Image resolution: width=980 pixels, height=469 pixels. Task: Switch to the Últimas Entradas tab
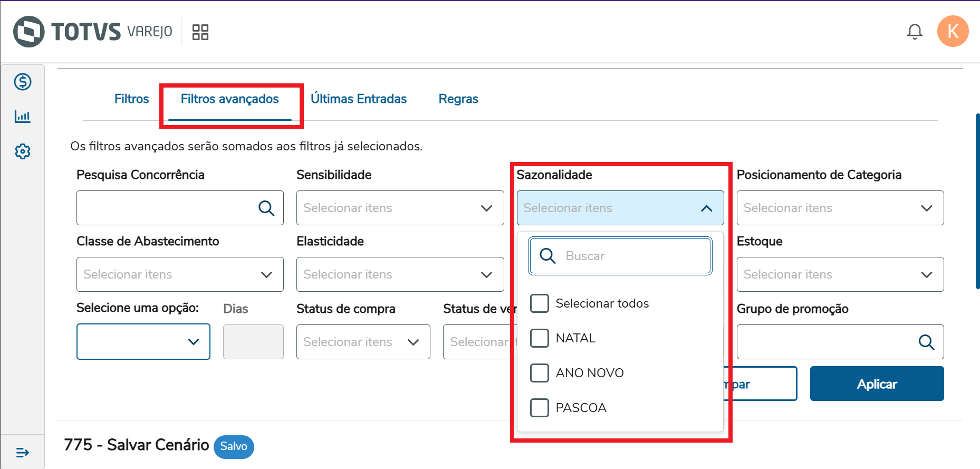(359, 99)
